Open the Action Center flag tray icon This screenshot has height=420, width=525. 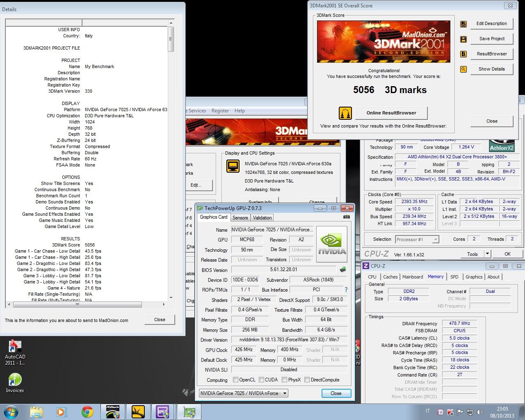tap(460, 412)
